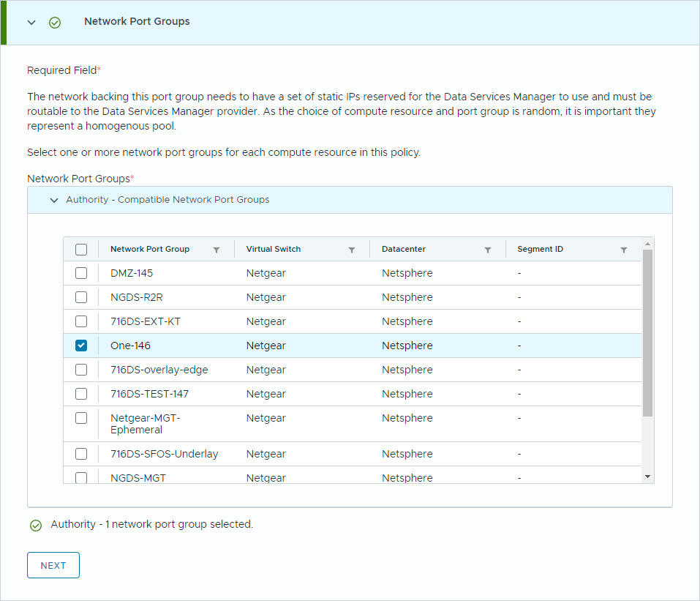Sort by Datacenter column header
The width and height of the screenshot is (700, 601).
(x=404, y=249)
